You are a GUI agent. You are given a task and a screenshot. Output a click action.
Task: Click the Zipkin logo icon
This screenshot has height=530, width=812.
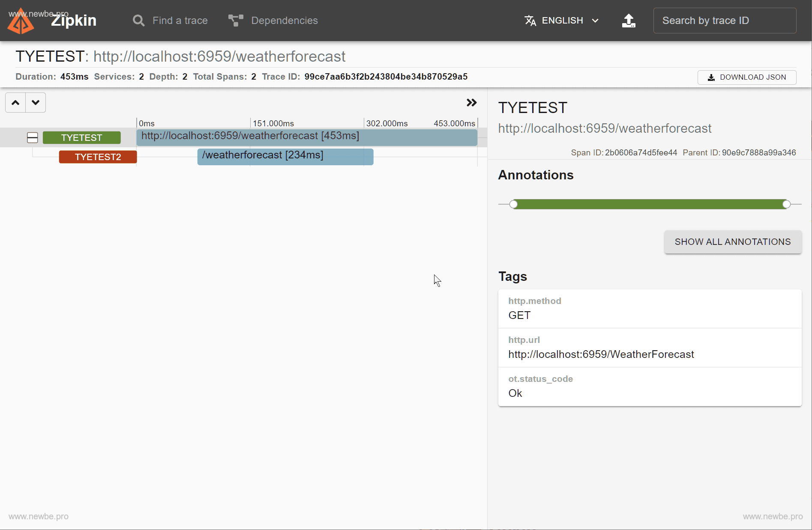20,21
